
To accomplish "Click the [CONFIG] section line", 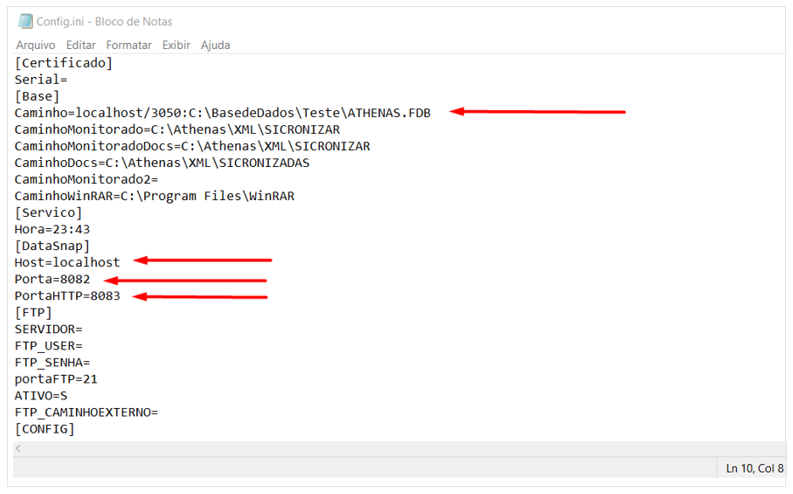I will coord(45,429).
